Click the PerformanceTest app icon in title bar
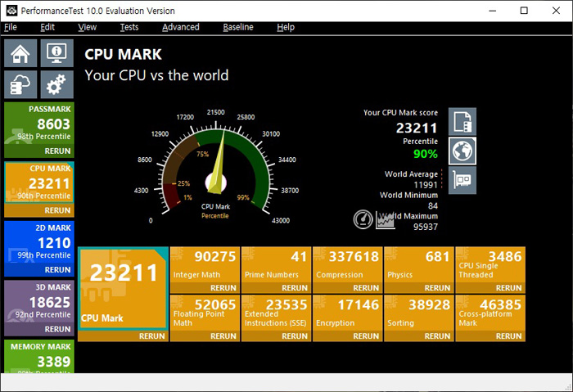This screenshot has width=573, height=392. coord(11,11)
